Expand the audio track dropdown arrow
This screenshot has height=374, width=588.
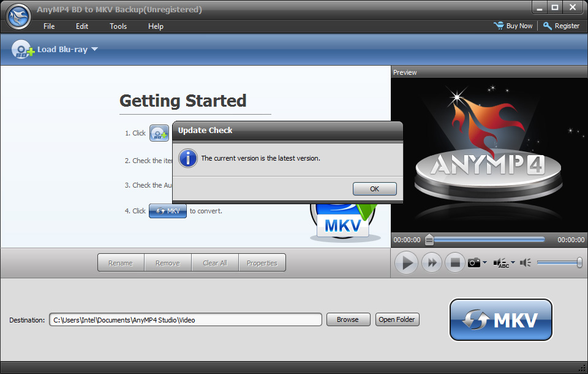click(513, 262)
